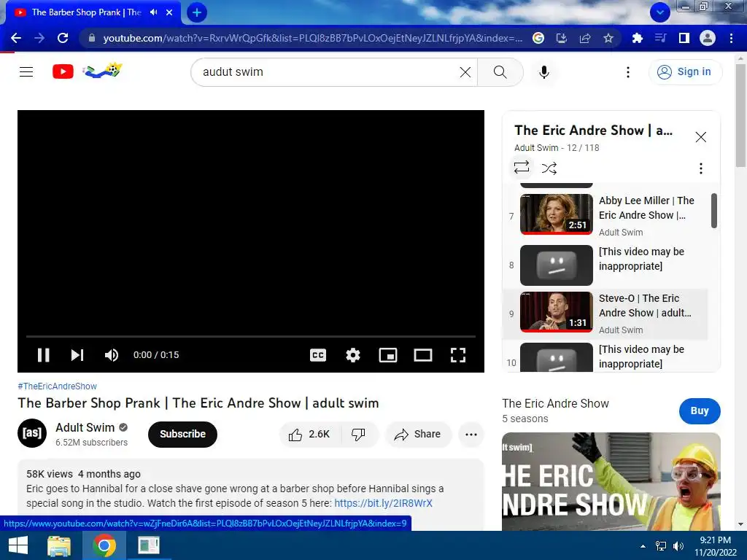
Task: Open Steve-O playlist video
Action: click(606, 314)
